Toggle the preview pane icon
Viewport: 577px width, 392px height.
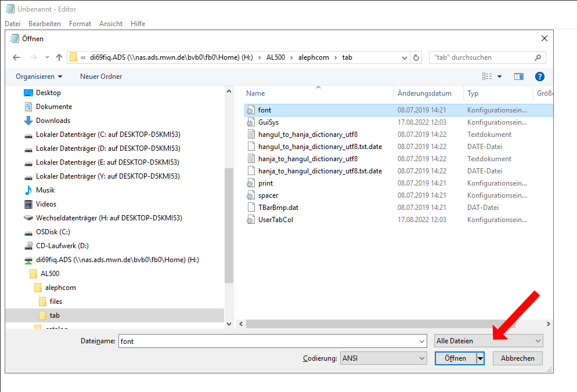coord(518,77)
